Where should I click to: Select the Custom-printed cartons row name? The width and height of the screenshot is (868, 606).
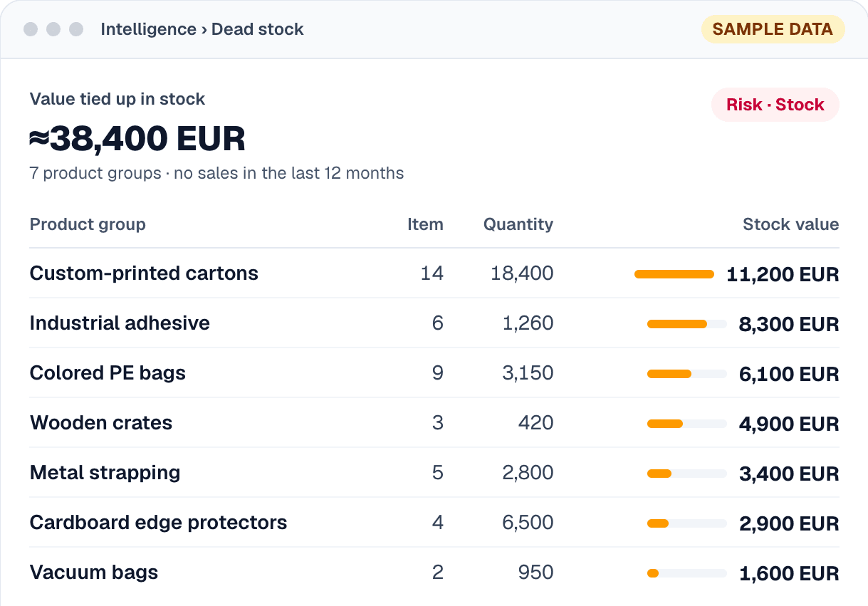point(144,273)
